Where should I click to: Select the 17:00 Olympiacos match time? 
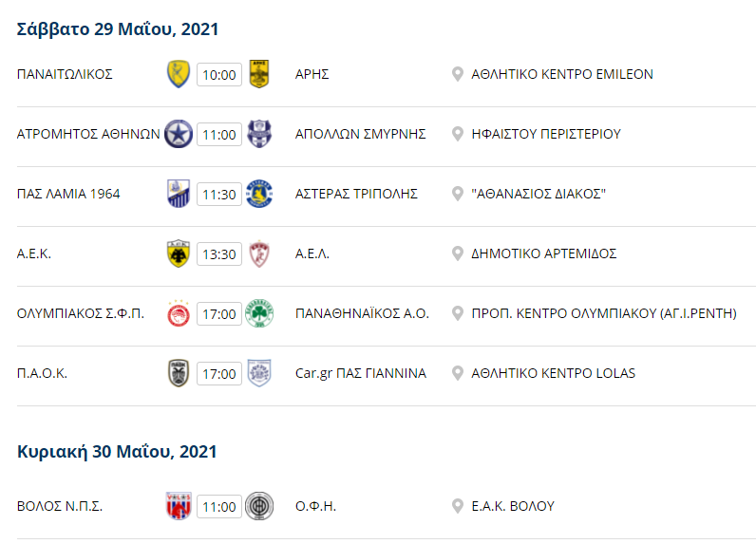point(219,313)
